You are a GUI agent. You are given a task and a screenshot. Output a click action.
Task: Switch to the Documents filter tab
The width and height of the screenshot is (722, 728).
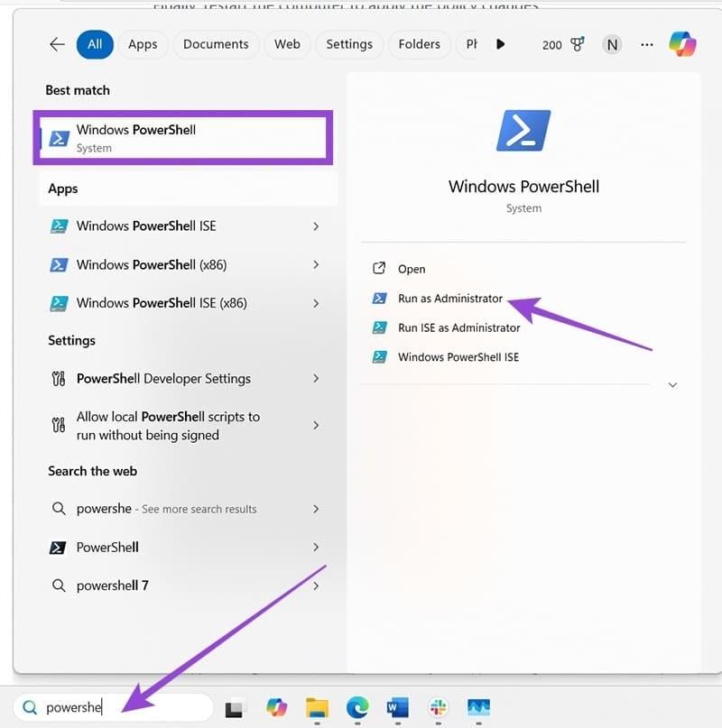tap(216, 44)
